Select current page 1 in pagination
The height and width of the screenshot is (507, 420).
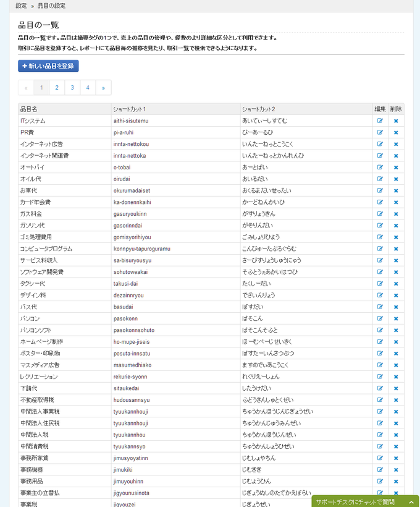coord(41,88)
